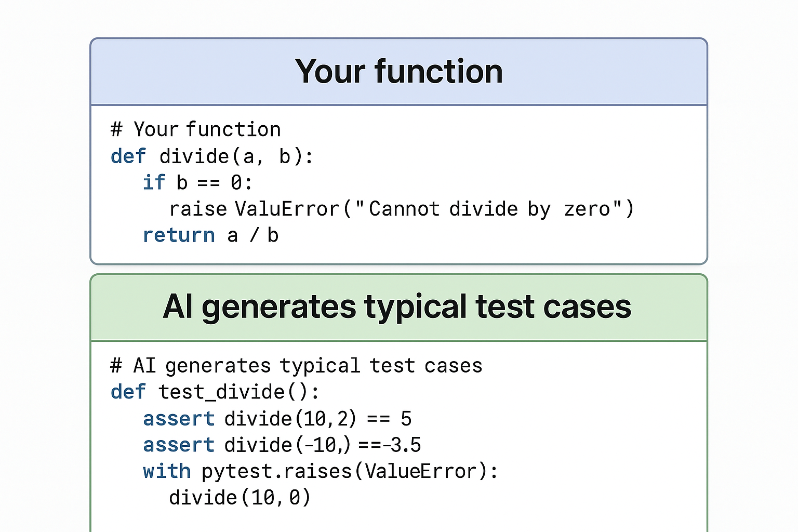Image resolution: width=798 pixels, height=532 pixels.
Task: Click the "AI generates typical test cases" heading
Action: (397, 307)
